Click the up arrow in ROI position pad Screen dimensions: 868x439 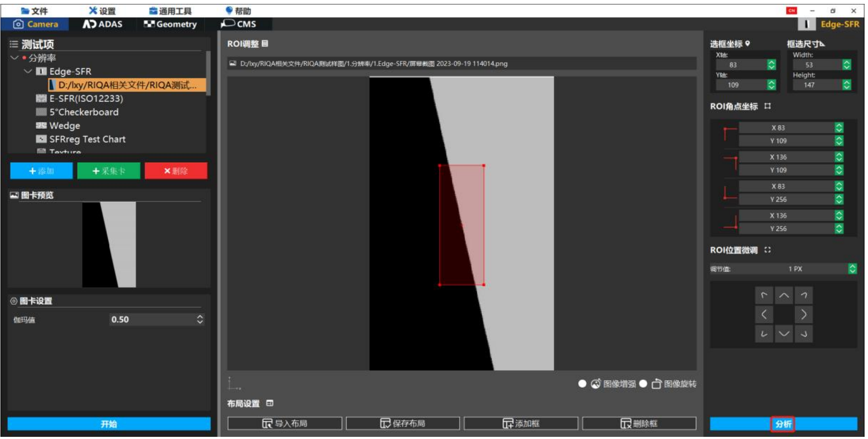[783, 296]
